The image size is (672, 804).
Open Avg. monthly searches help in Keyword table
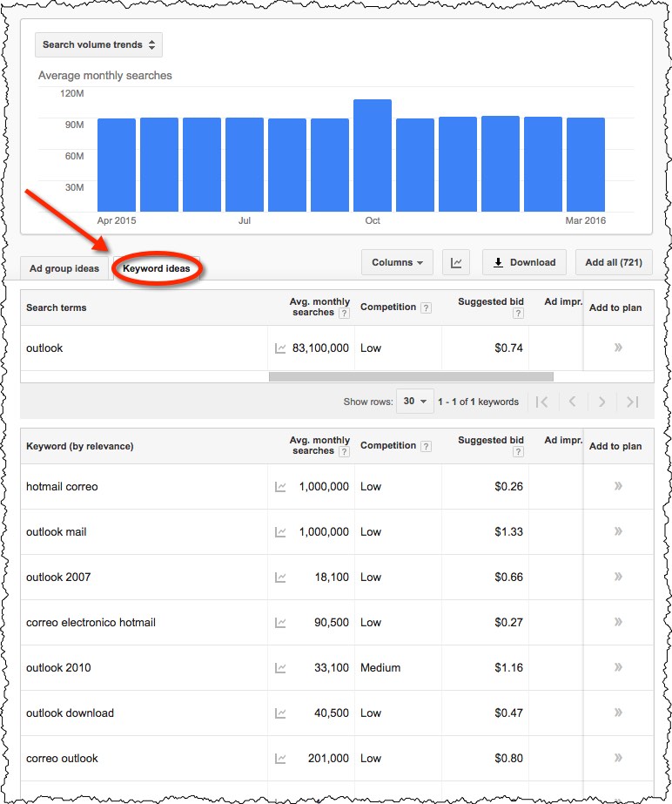[x=345, y=451]
